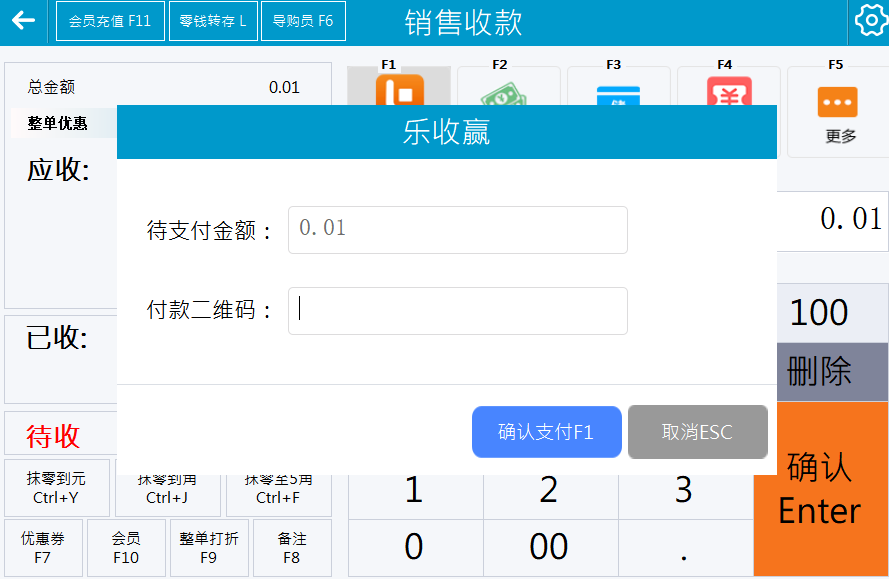889x579 pixels.
Task: Click the 销售收款 page title
Action: click(463, 23)
